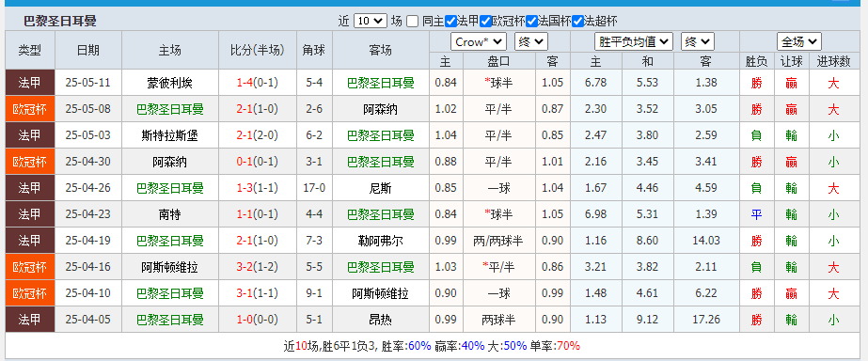Click the 日期 column header
Viewport: 868px width, 361px height.
pos(88,51)
